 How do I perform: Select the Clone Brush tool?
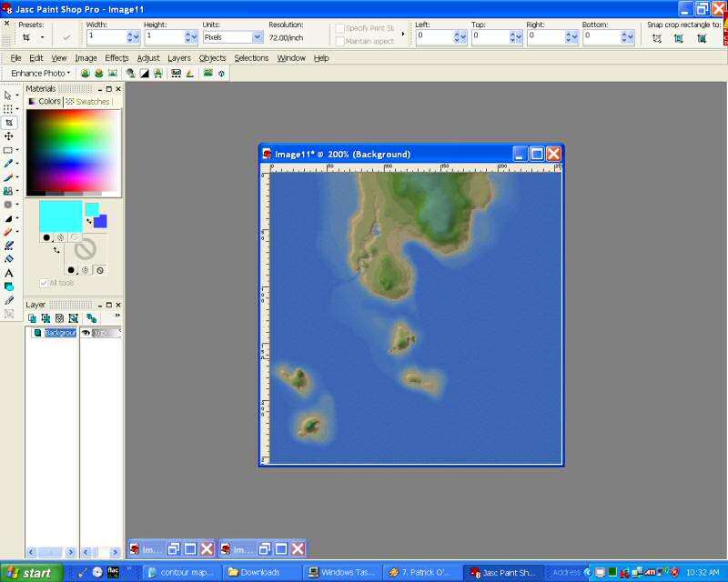[9, 191]
